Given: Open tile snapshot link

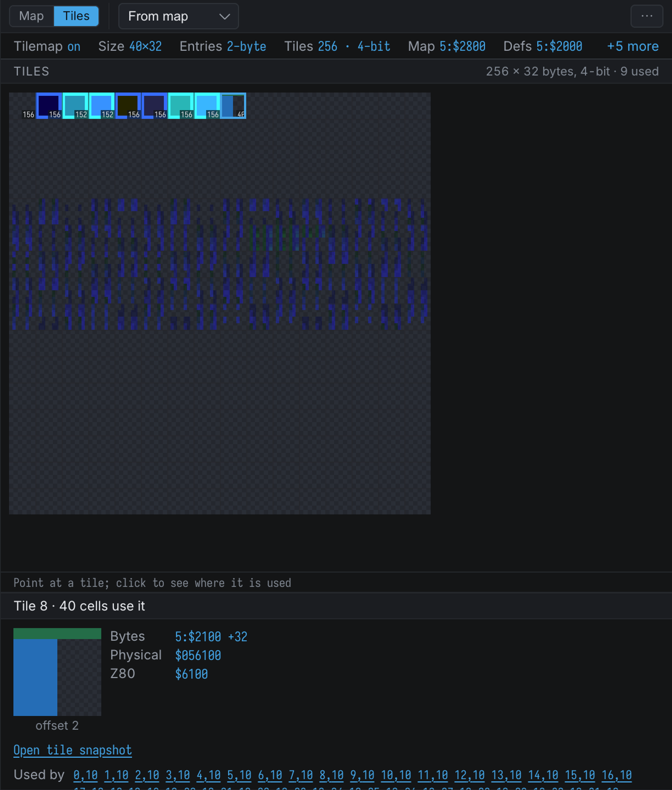Looking at the screenshot, I should click(73, 750).
